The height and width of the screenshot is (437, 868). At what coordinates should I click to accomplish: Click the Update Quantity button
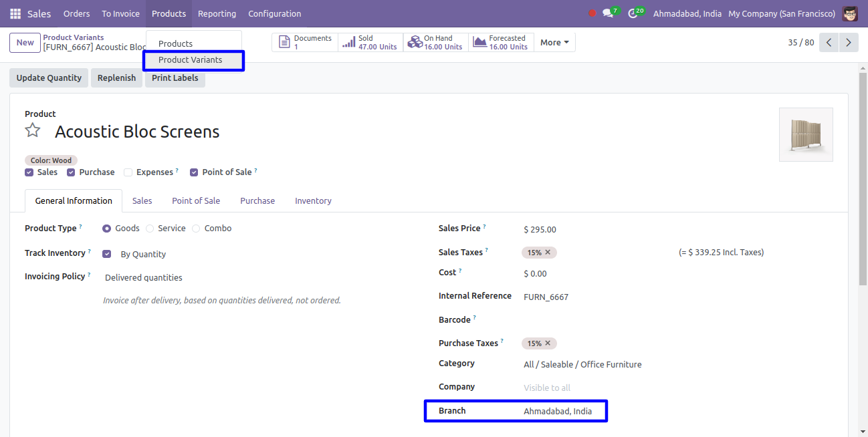click(49, 78)
